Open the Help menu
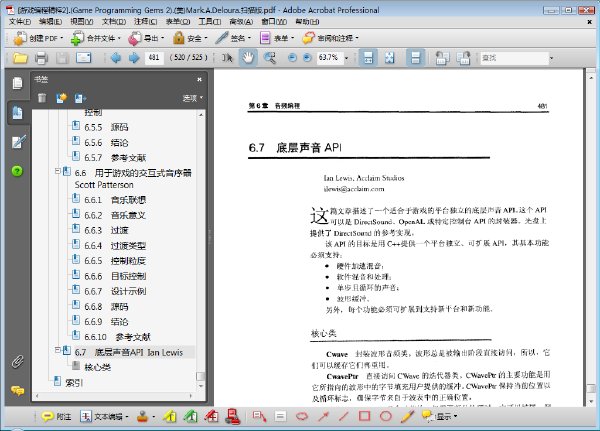The width and height of the screenshot is (600, 431). tap(307, 22)
